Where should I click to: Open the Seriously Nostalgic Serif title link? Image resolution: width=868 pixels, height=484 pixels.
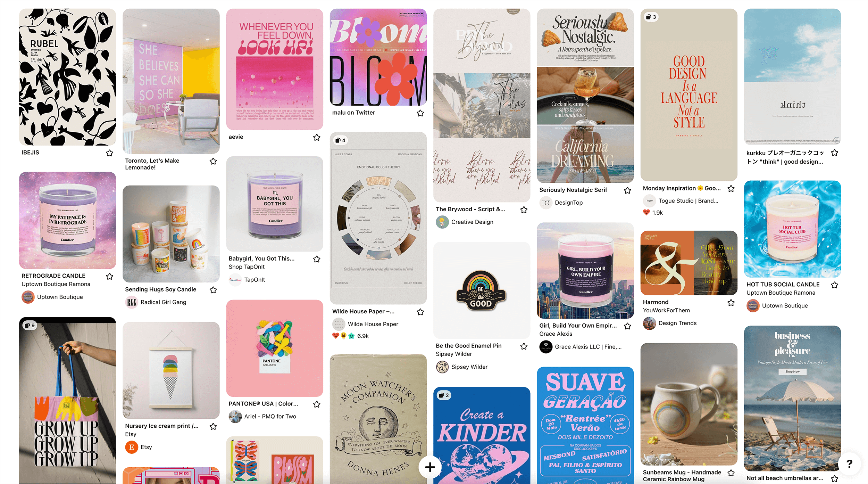click(x=573, y=190)
